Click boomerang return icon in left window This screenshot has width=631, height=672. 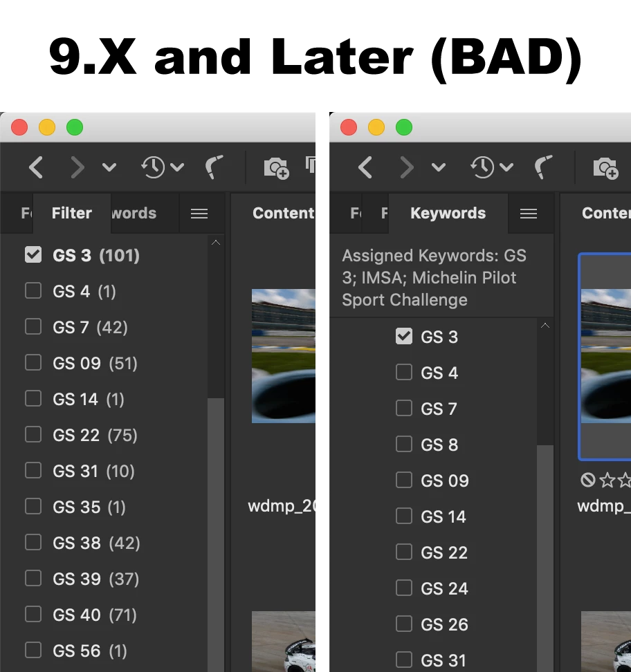point(214,167)
